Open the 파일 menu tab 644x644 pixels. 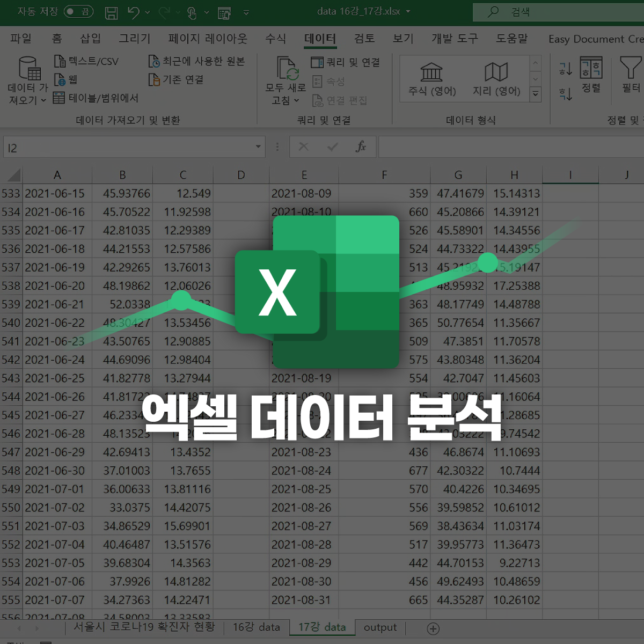pos(21,39)
